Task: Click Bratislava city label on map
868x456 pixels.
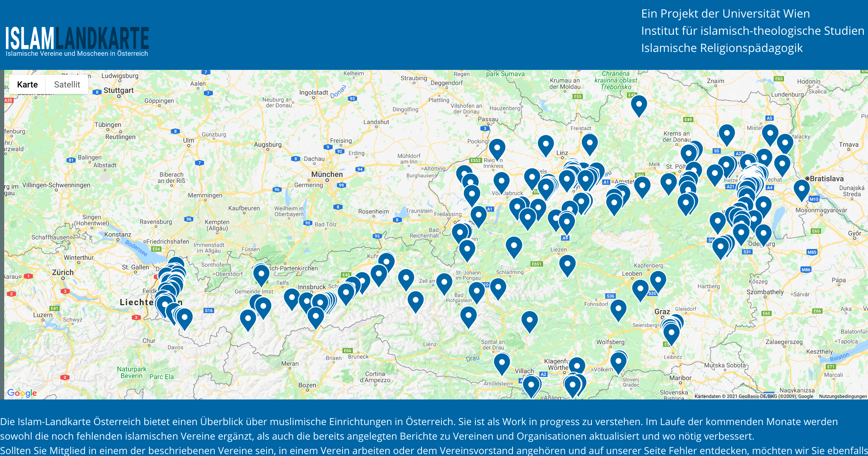Action: click(x=827, y=178)
